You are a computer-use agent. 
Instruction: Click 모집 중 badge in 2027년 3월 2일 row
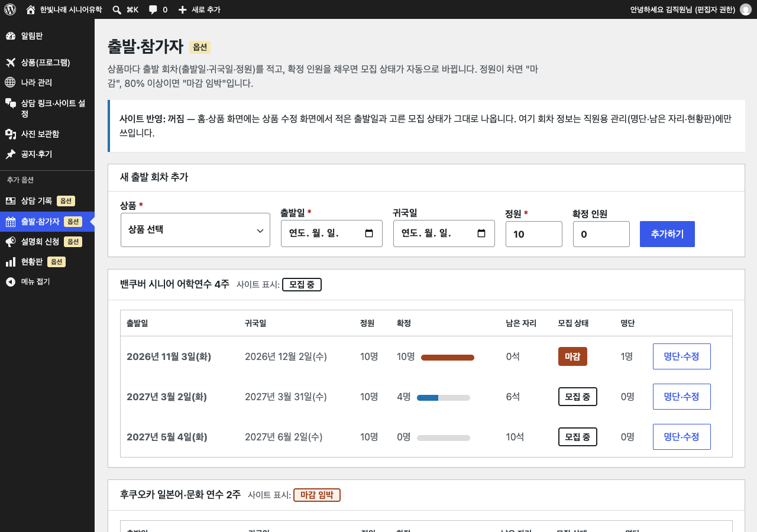[578, 397]
